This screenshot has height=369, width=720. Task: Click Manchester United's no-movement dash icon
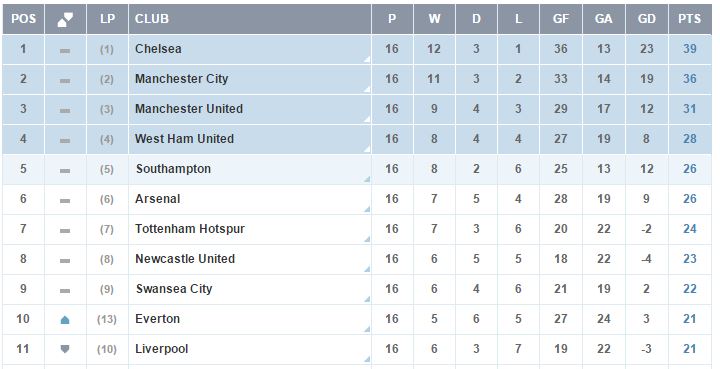tap(65, 111)
